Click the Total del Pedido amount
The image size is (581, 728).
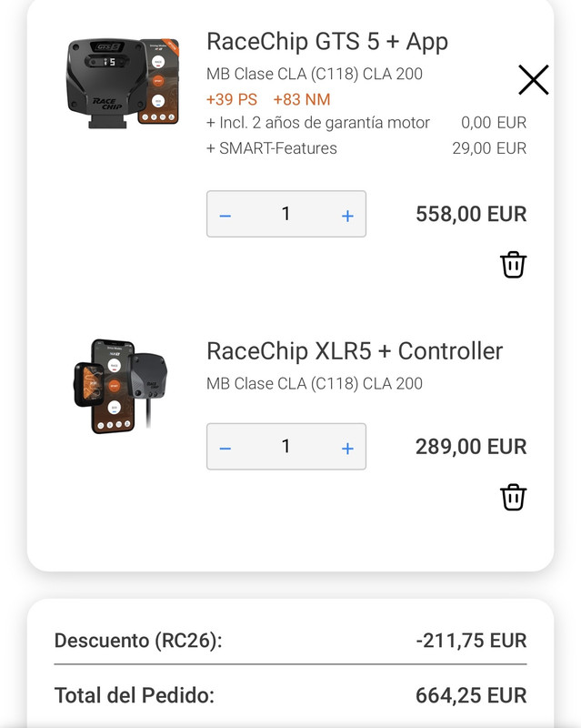tap(471, 695)
